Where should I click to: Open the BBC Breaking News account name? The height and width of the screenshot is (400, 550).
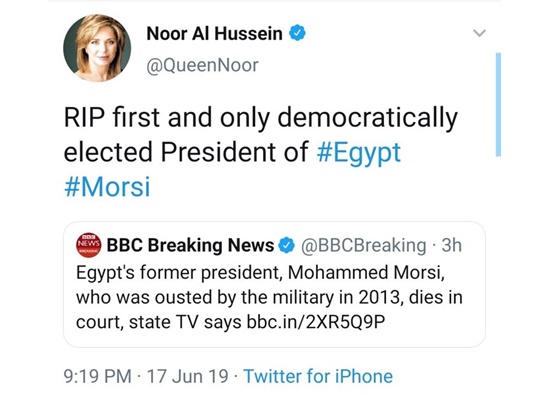(190, 245)
